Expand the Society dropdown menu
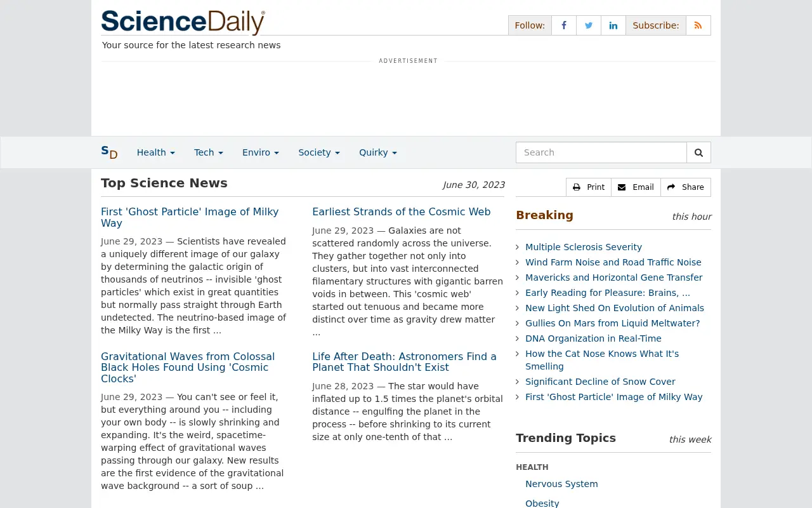 pyautogui.click(x=319, y=152)
